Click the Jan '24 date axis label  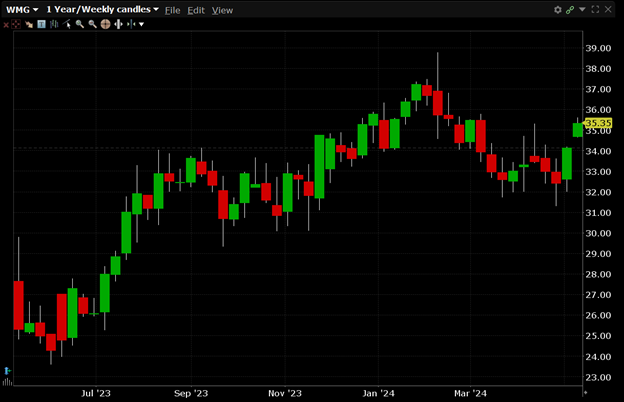[x=378, y=393]
